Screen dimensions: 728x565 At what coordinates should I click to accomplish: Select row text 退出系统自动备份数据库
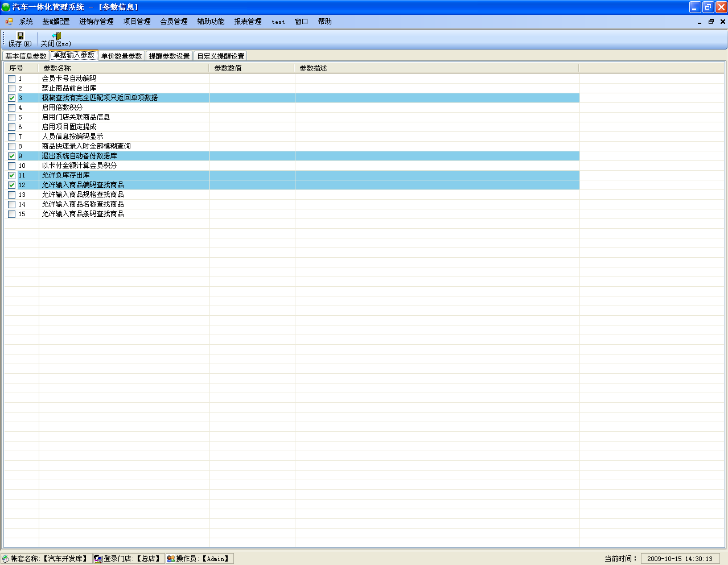79,156
